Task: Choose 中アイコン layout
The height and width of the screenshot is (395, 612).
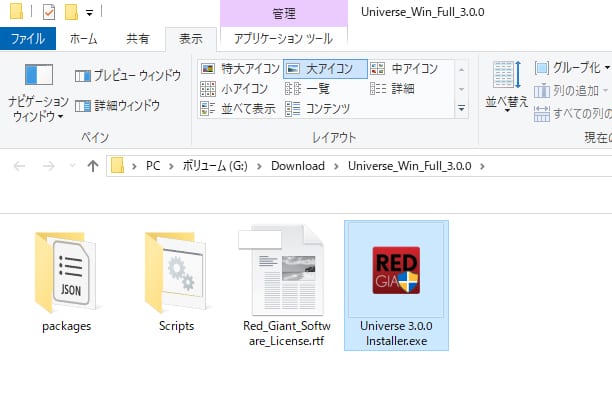Action: [x=404, y=69]
